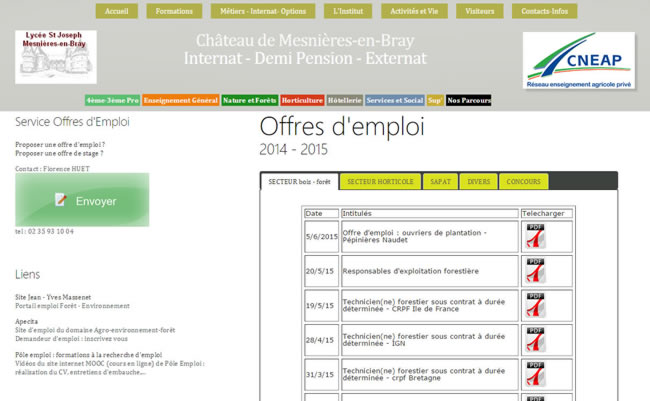Open PDF for forestier IGN offer

536,340
